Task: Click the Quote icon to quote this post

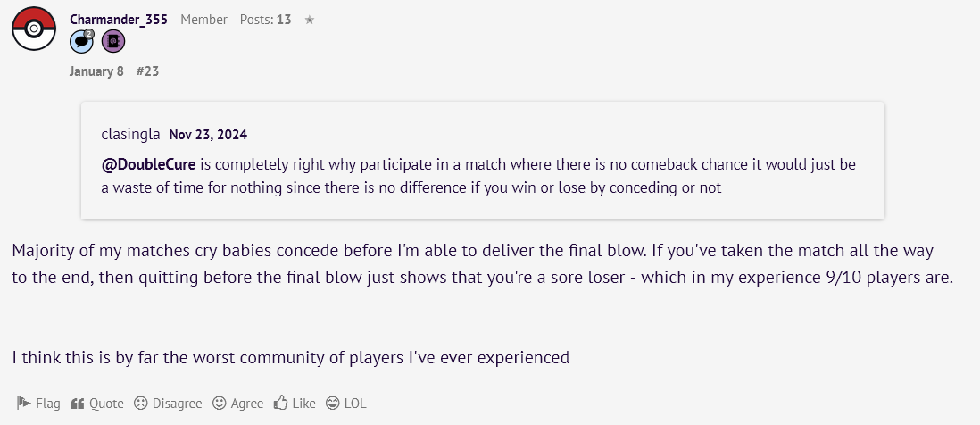Action: pos(78,404)
